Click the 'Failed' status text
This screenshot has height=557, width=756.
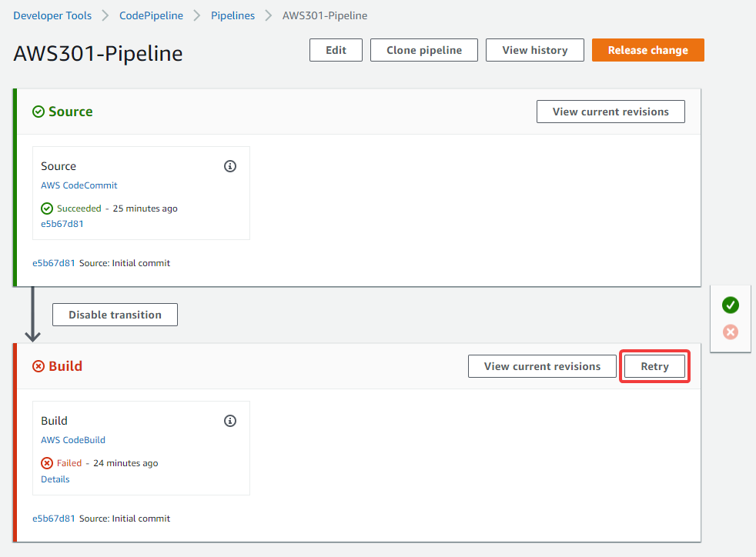[x=69, y=463]
